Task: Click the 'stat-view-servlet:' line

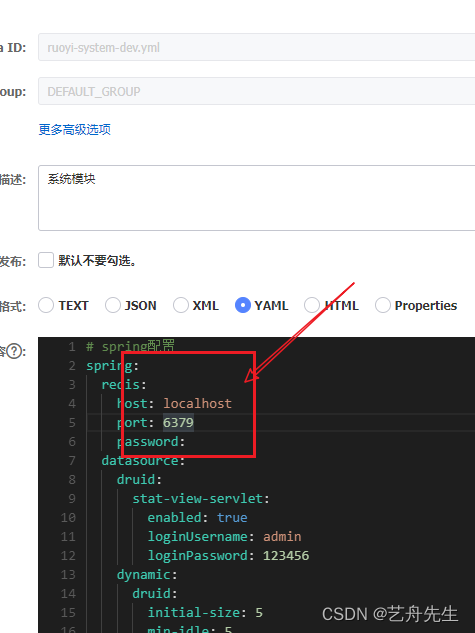Action: pyautogui.click(x=201, y=498)
